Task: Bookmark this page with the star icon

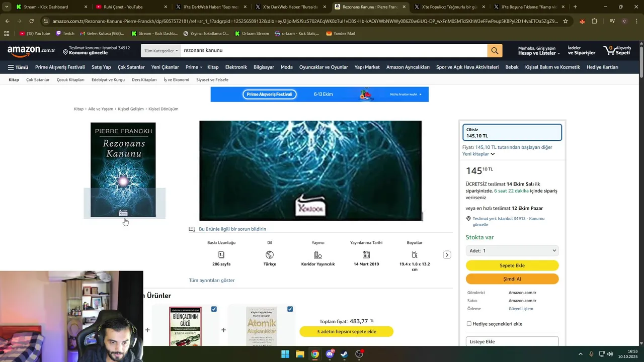Action: 566,21
